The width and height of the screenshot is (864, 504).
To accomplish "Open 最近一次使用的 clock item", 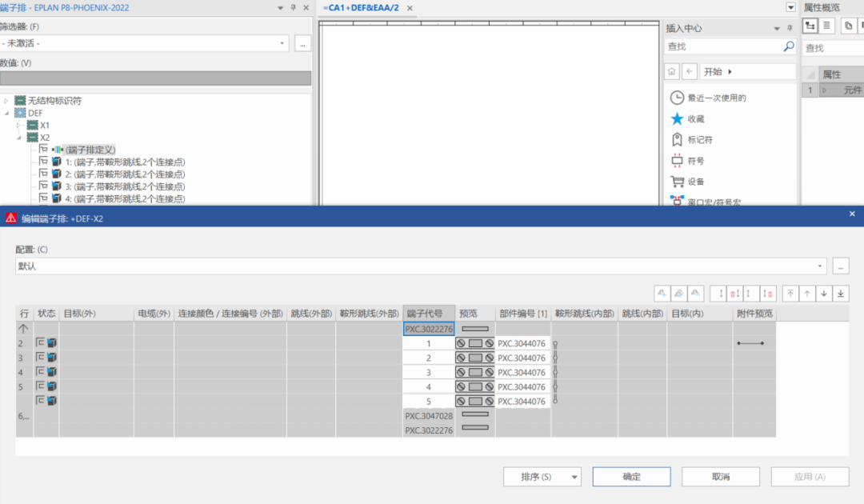I will point(716,98).
